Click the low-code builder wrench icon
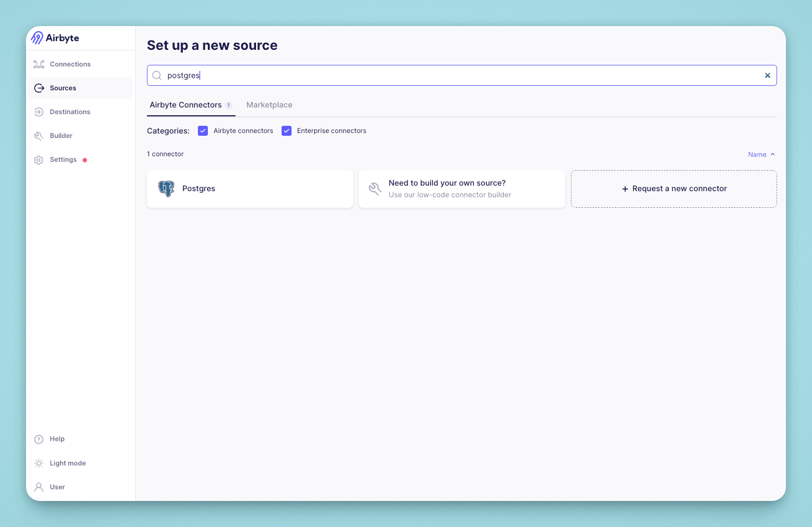812x527 pixels. (375, 189)
